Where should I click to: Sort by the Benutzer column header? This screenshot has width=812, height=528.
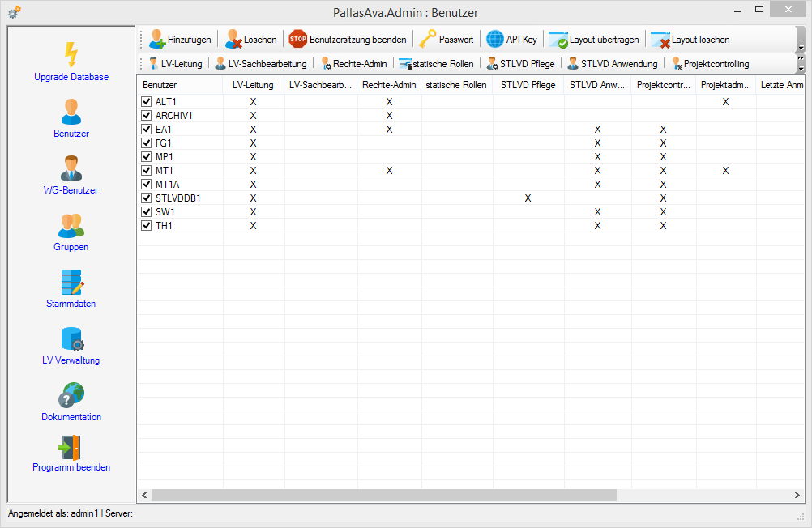[180, 85]
